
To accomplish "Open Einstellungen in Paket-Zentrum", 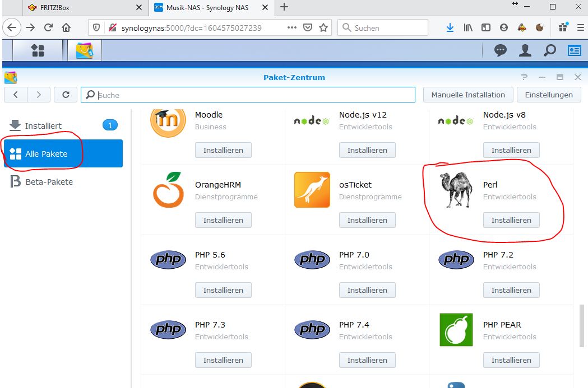I will coord(549,95).
